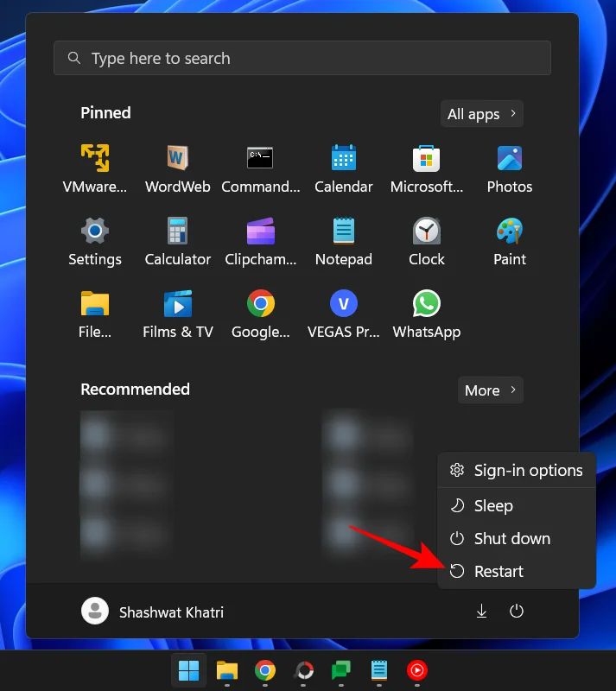This screenshot has width=616, height=691.
Task: Open Settings from pinned apps
Action: pos(95,242)
